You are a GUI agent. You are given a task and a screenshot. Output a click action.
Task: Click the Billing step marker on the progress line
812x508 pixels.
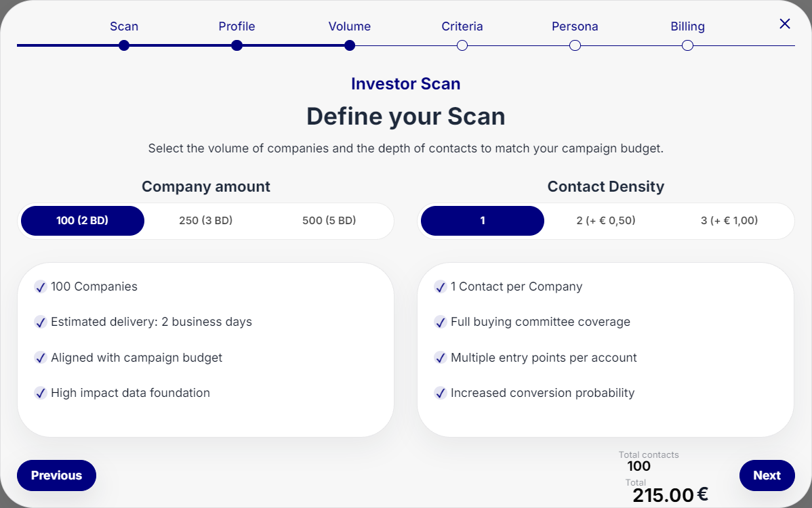tap(687, 45)
